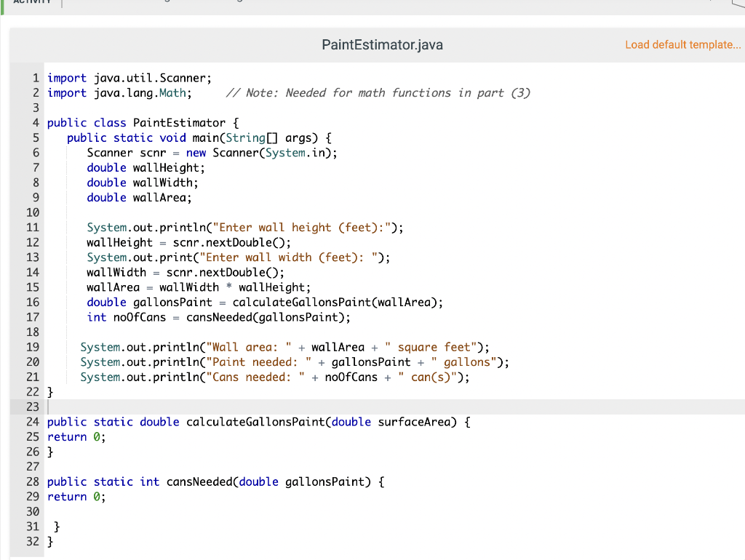Click line number 23 on the highlighted line
Image resolution: width=745 pixels, height=560 pixels.
pyautogui.click(x=32, y=407)
